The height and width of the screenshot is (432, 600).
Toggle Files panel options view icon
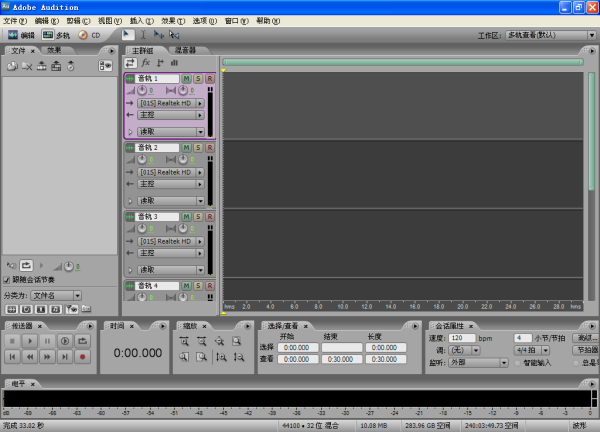[105, 66]
